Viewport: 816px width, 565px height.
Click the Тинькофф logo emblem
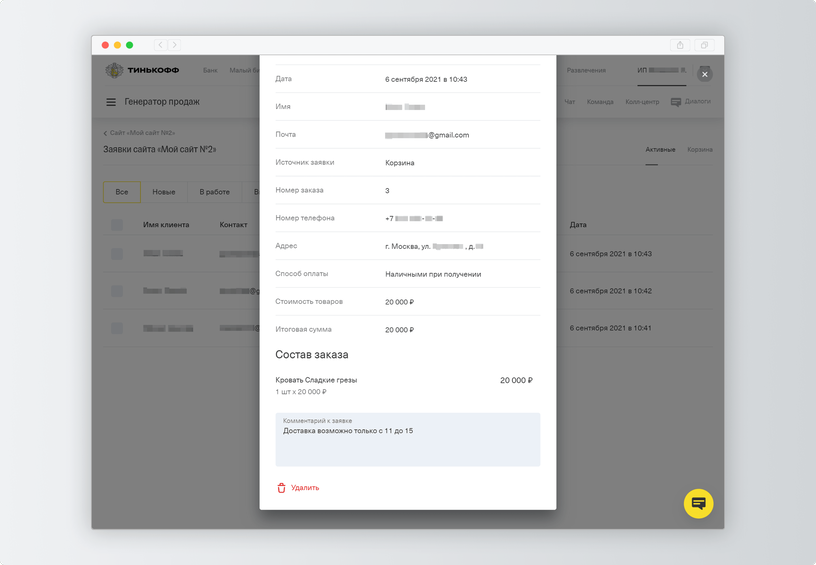[x=114, y=70]
